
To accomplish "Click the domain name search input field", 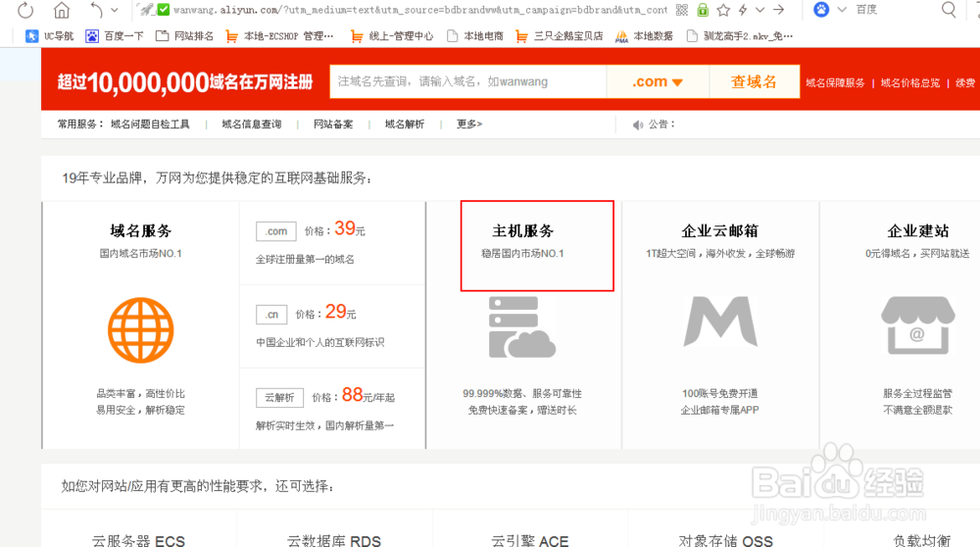I will 468,82.
